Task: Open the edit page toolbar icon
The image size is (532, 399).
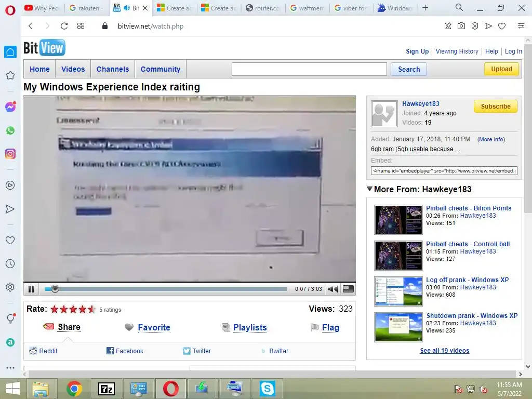Action: pyautogui.click(x=448, y=26)
